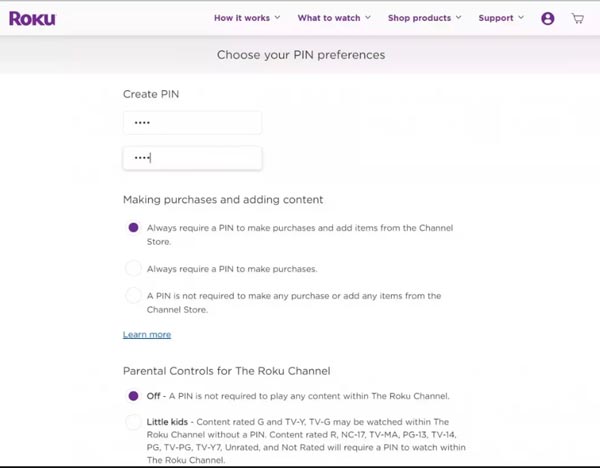Select PIN for purchases and Channel Store items
The height and width of the screenshot is (468, 600).
click(134, 228)
